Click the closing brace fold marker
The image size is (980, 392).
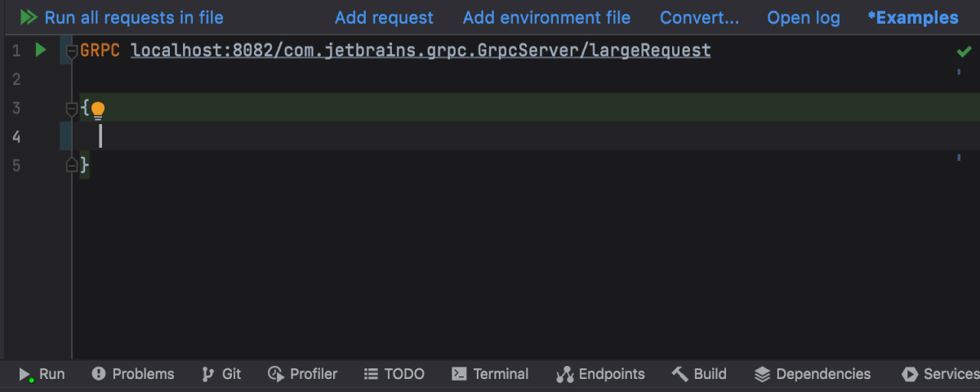tap(71, 166)
